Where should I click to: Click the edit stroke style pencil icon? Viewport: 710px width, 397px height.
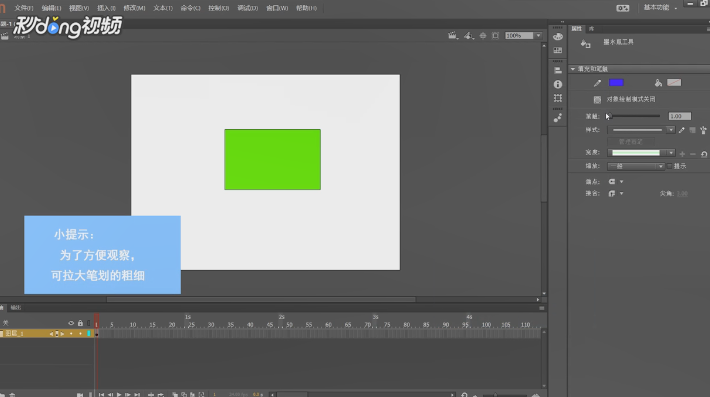[x=681, y=130]
